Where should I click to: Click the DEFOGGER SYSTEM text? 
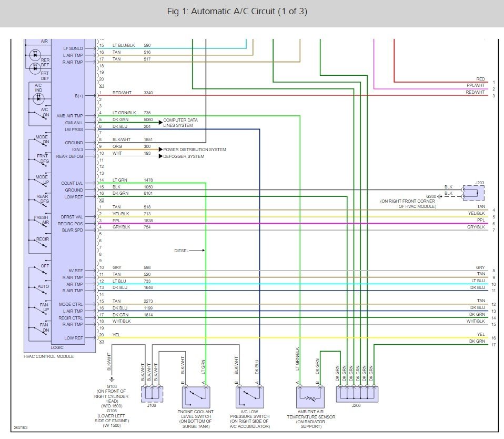coord(184,156)
